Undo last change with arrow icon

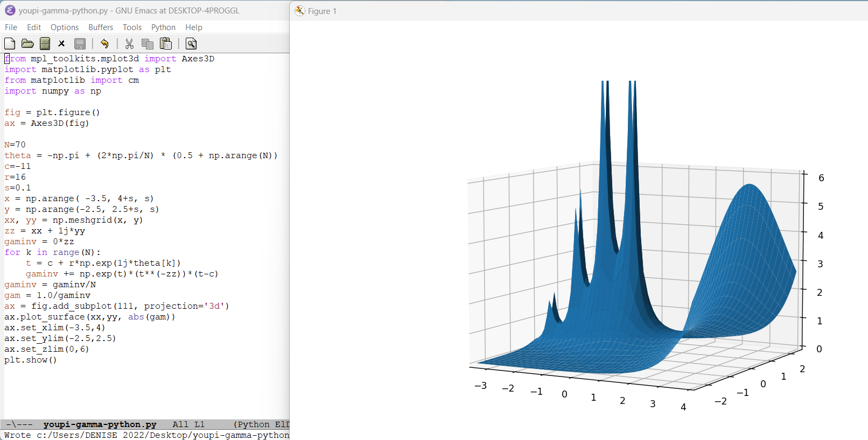pyautogui.click(x=104, y=44)
